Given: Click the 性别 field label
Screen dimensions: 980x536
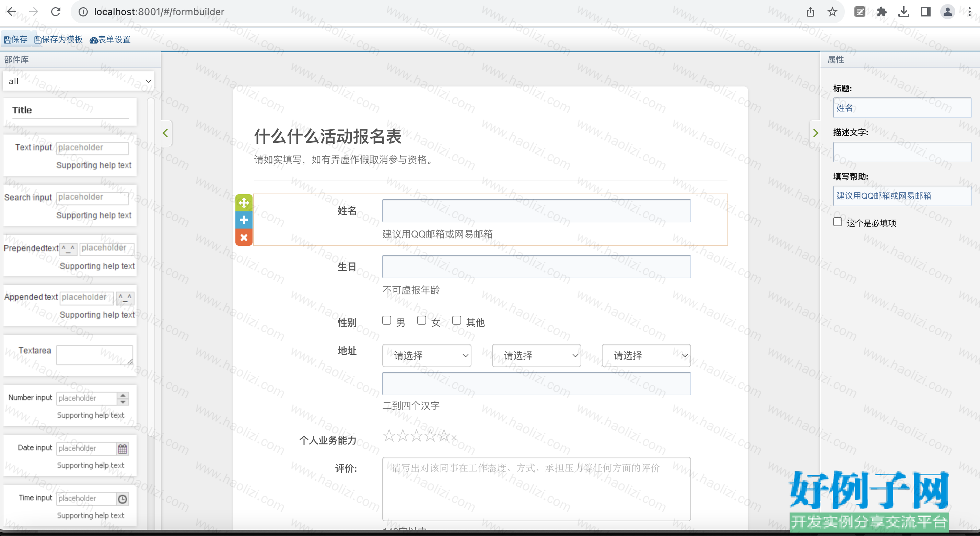Looking at the screenshot, I should tap(347, 323).
